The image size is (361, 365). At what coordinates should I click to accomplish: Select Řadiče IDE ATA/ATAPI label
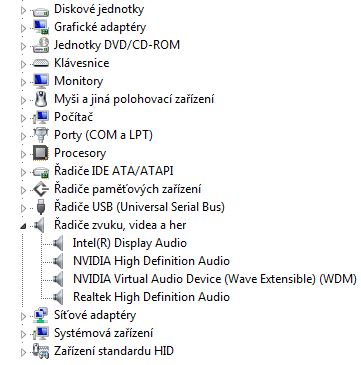click(113, 171)
